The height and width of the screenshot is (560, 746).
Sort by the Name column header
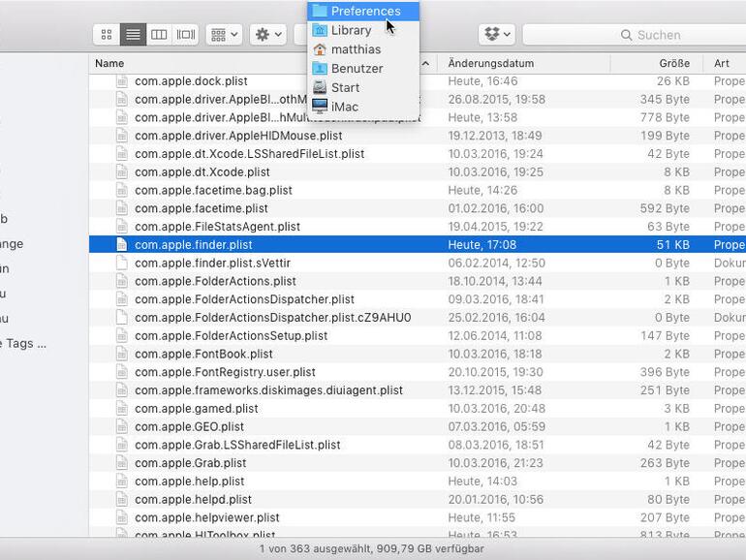[109, 63]
